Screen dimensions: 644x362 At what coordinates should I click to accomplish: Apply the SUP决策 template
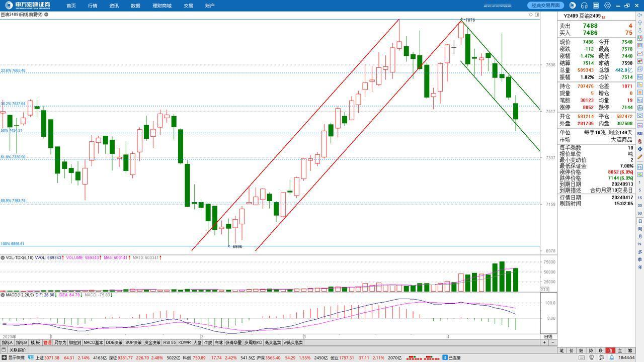[x=133, y=342]
